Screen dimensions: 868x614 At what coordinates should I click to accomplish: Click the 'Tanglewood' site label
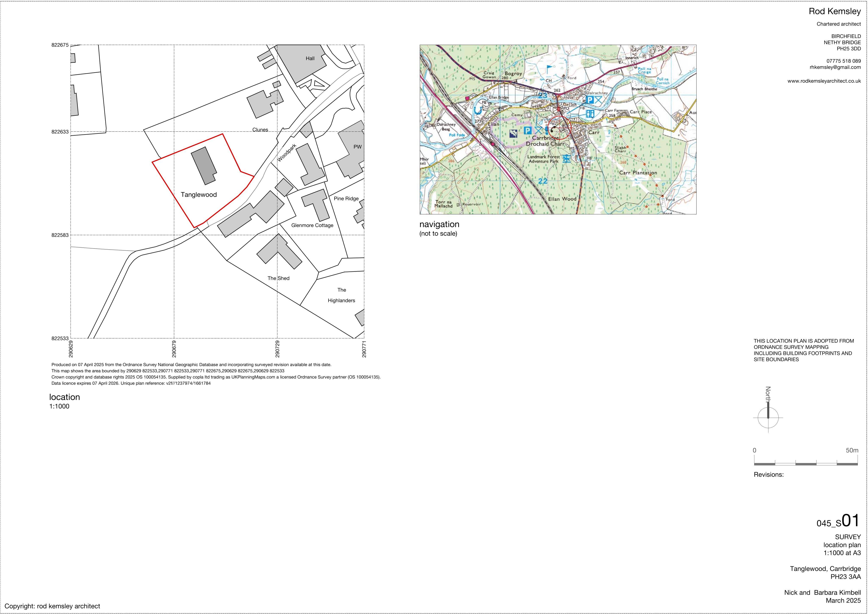[199, 194]
